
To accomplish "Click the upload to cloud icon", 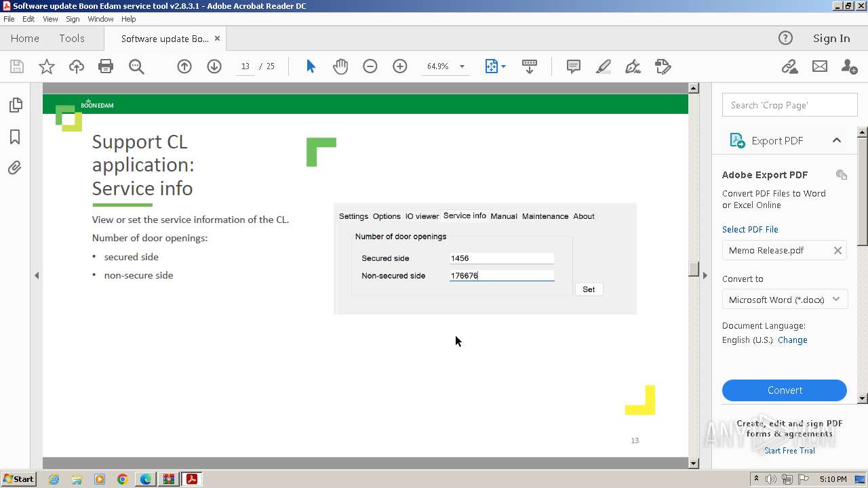I will point(77,66).
